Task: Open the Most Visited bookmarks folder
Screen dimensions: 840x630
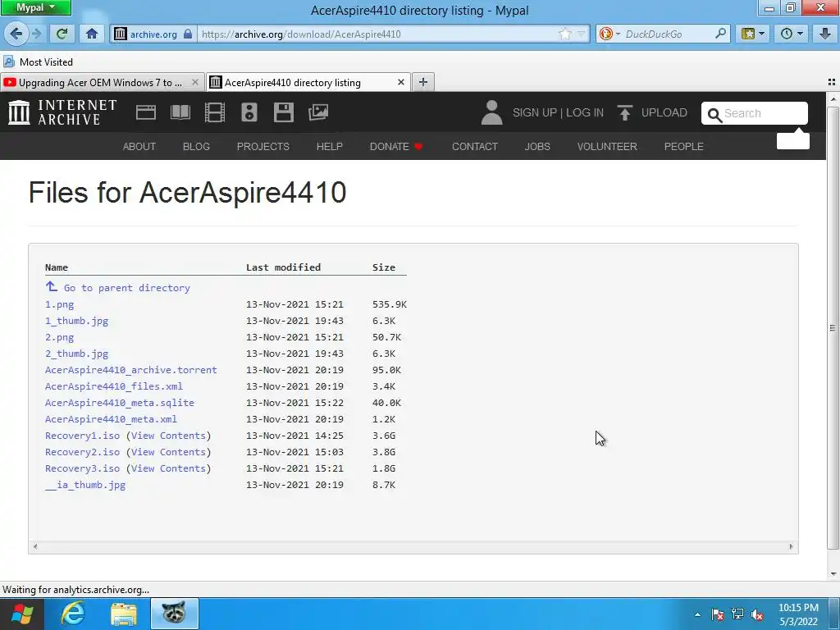Action: (x=38, y=62)
